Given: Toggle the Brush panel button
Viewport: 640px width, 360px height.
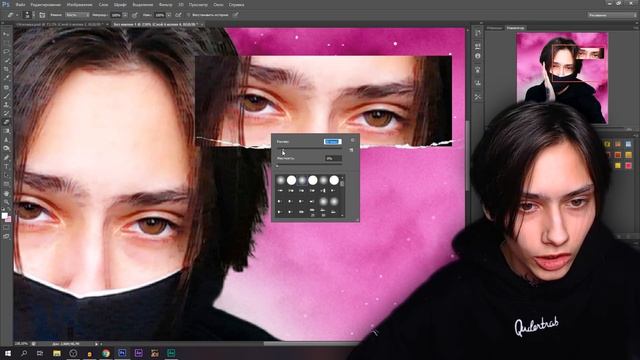Looking at the screenshot, I should pos(42,15).
